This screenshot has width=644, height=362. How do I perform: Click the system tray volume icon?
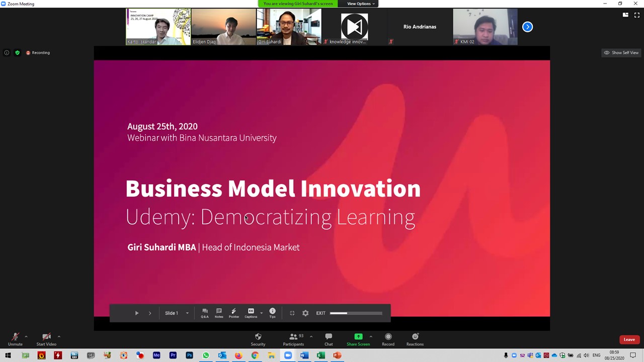click(x=586, y=355)
